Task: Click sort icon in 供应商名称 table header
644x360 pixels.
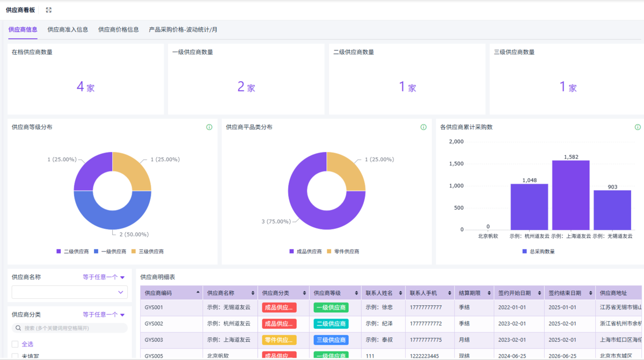Action: (253, 293)
